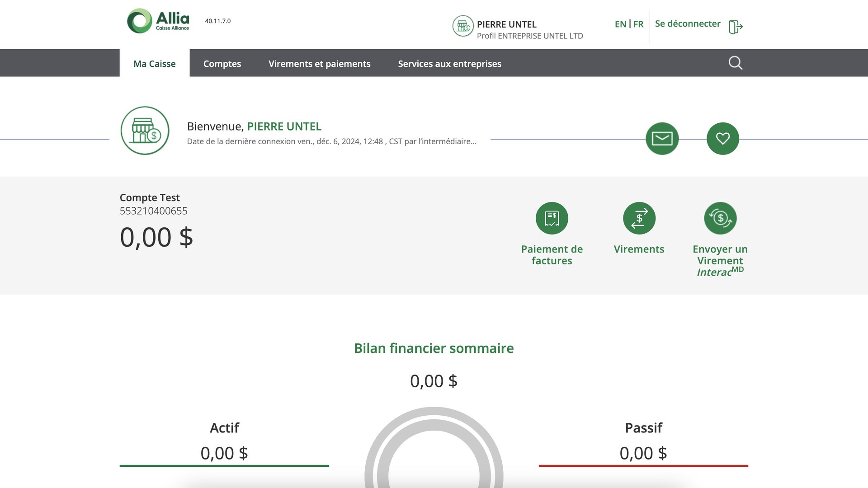Open the Virements et paiements menu
Screen dimensions: 868x488
(319, 64)
